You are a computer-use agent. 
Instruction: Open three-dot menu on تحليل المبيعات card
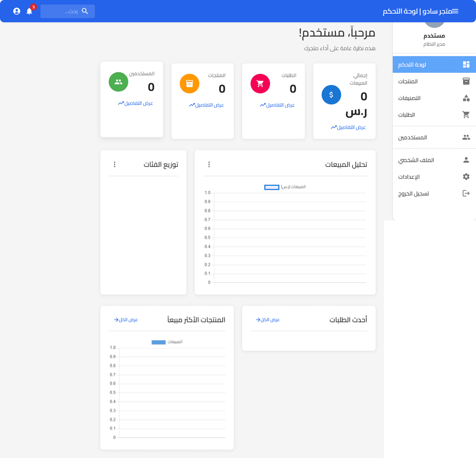209,164
